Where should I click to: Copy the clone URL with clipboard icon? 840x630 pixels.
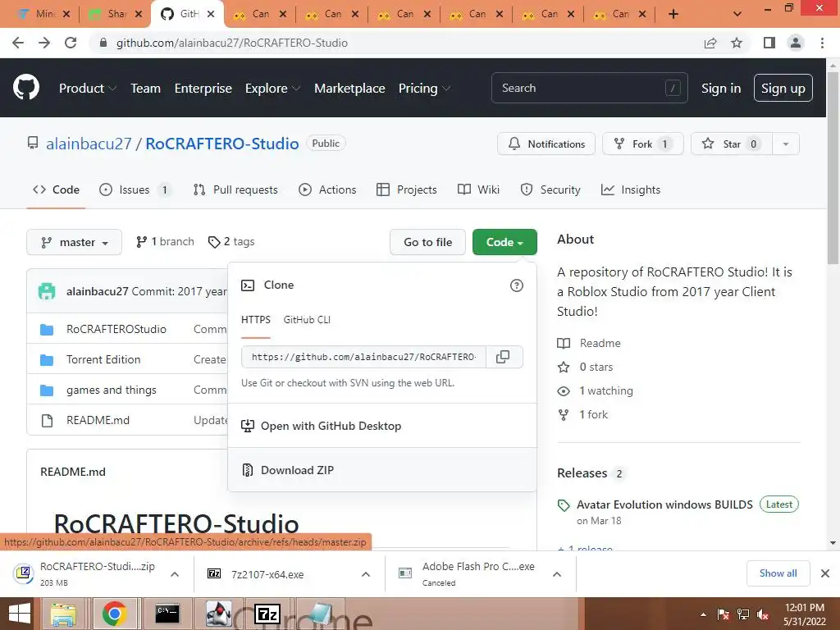pyautogui.click(x=503, y=357)
